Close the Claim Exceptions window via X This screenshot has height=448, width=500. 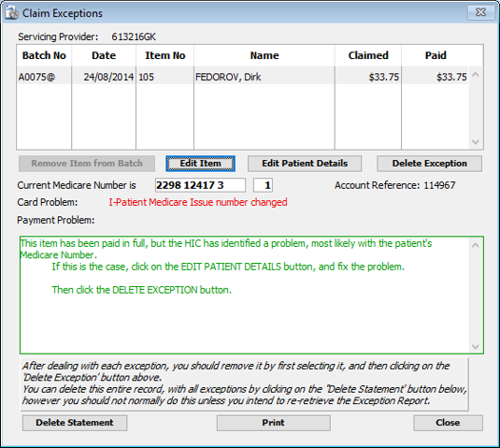(x=480, y=12)
